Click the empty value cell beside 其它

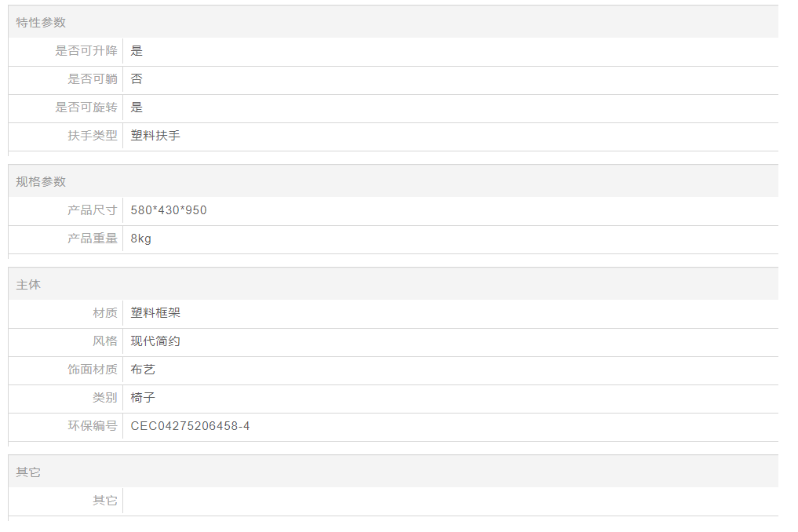[447, 501]
